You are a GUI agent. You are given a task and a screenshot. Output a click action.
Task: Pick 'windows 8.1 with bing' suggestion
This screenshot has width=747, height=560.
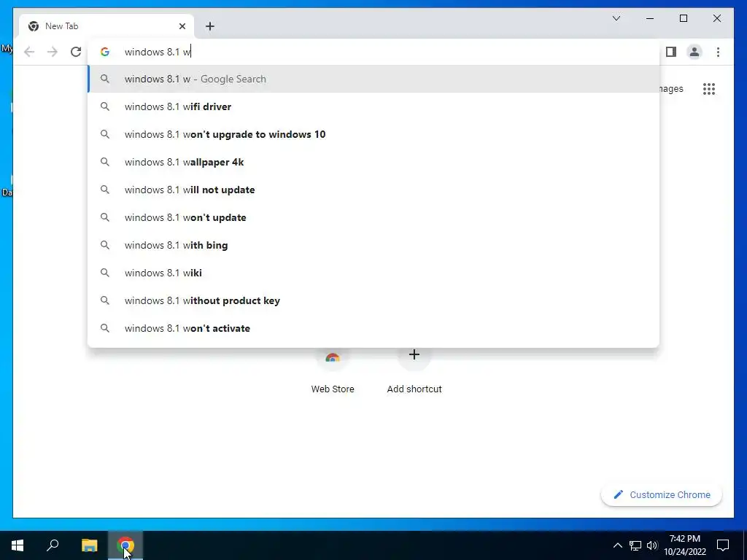click(x=373, y=245)
